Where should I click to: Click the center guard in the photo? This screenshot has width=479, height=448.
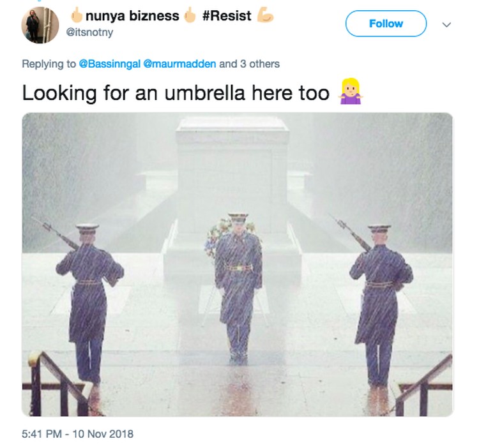(x=238, y=288)
